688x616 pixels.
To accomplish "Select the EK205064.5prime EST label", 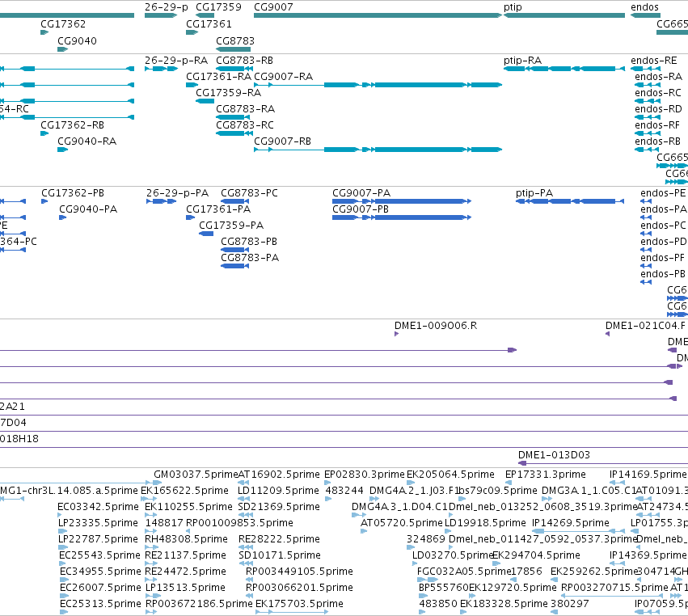I will (x=450, y=475).
